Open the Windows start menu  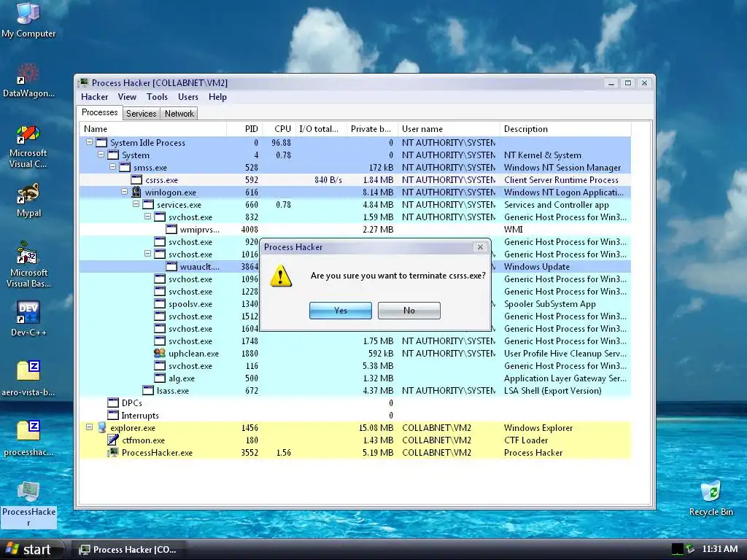31,549
